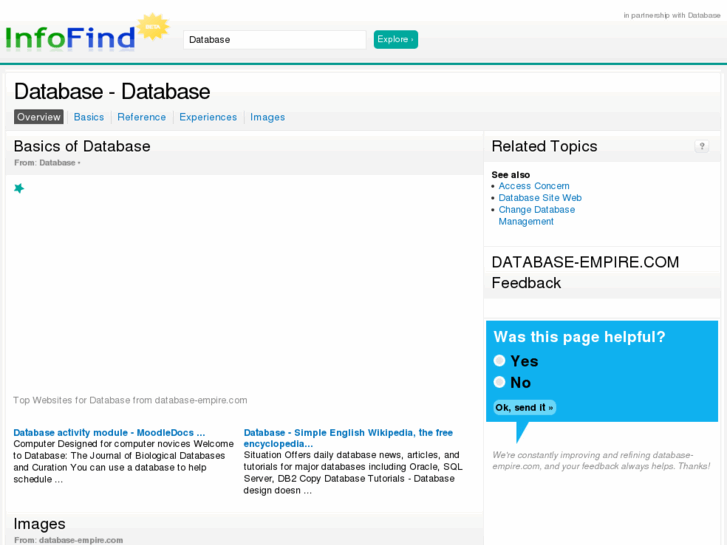Click the 'See also' label

point(510,175)
